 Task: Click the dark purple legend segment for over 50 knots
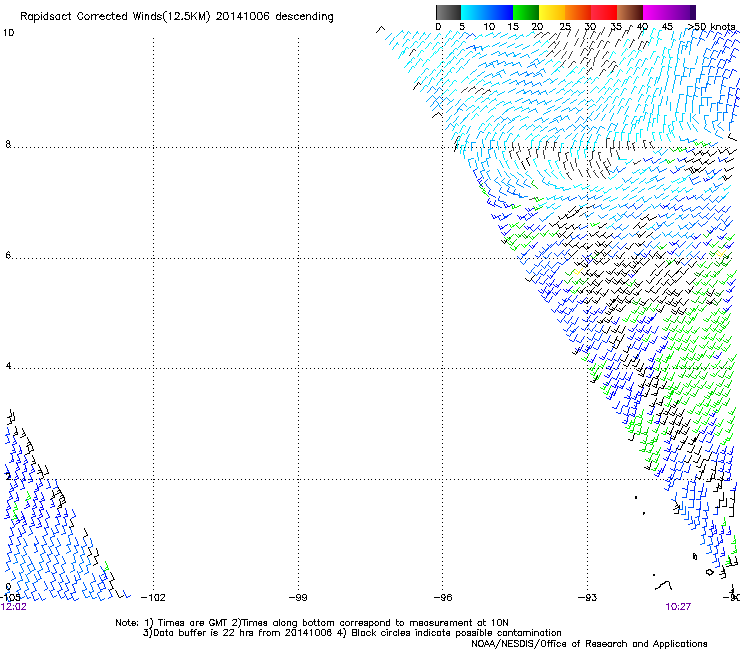tap(693, 12)
